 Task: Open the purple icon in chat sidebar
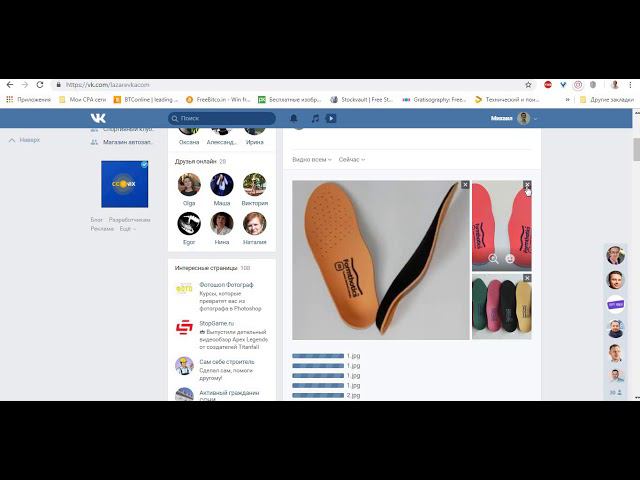pyautogui.click(x=615, y=304)
